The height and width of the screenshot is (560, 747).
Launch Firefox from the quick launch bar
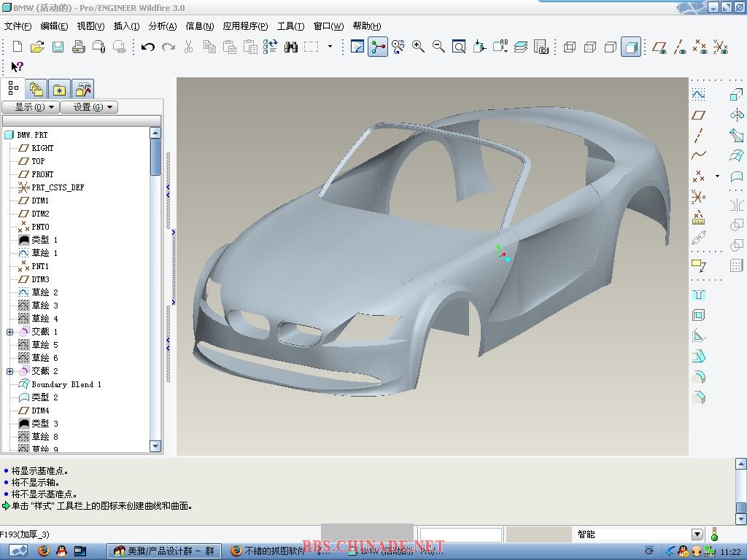click(x=43, y=551)
